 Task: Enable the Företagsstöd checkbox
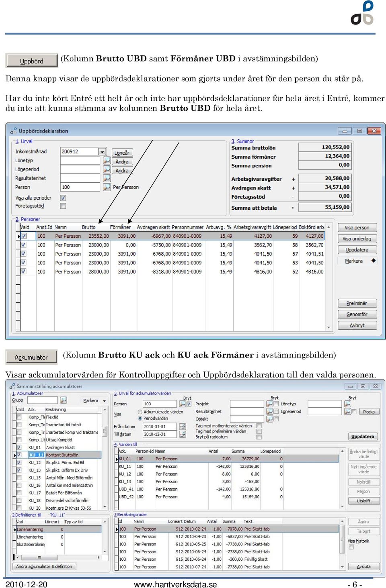(x=63, y=206)
